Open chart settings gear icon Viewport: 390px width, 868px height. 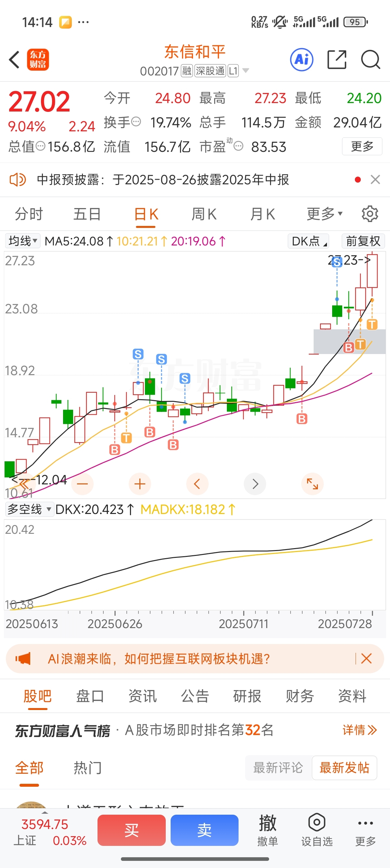pyautogui.click(x=370, y=214)
